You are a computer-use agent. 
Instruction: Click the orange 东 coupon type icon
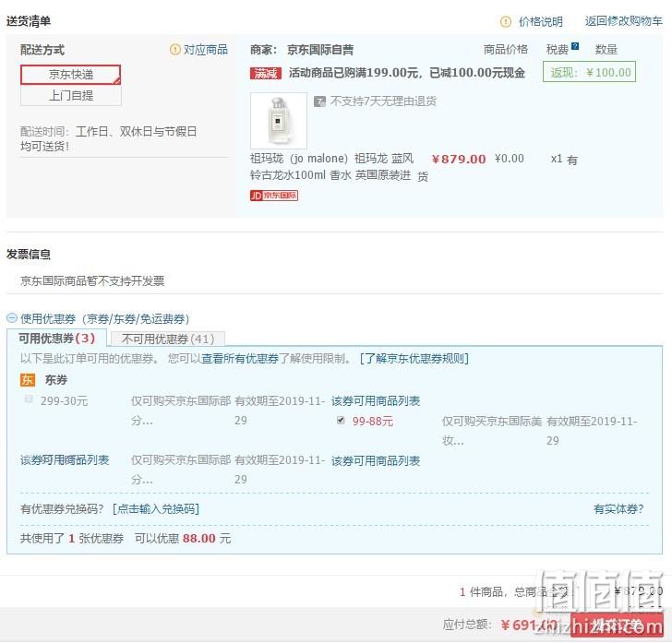click(x=28, y=379)
